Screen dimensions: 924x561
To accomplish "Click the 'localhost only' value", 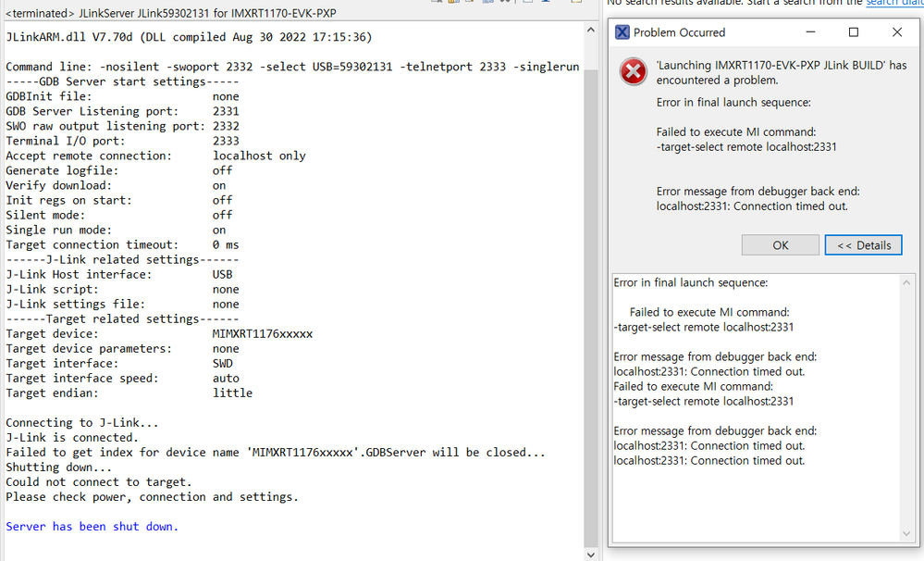I will [259, 156].
